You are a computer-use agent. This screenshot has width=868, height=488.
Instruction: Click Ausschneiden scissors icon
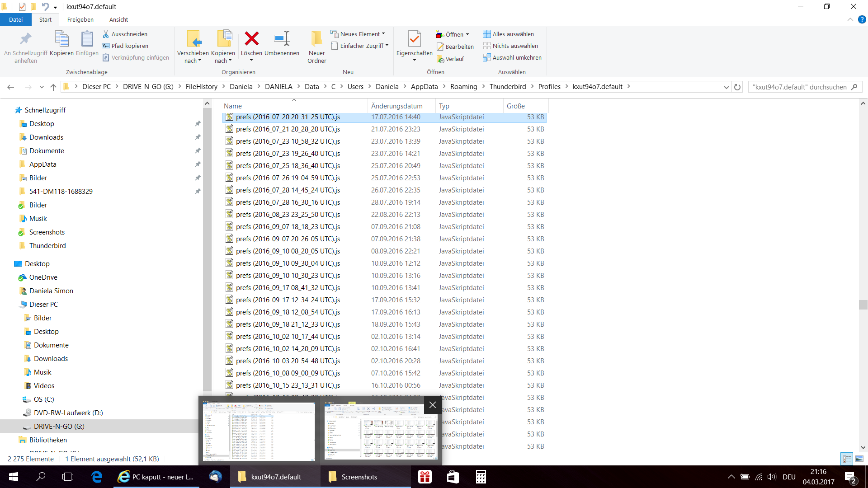click(106, 34)
